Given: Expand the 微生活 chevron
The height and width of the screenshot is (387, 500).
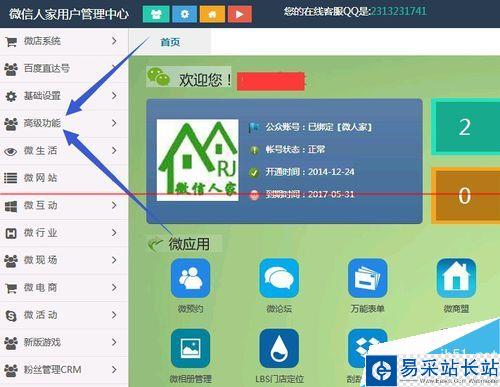Looking at the screenshot, I should click(114, 151).
